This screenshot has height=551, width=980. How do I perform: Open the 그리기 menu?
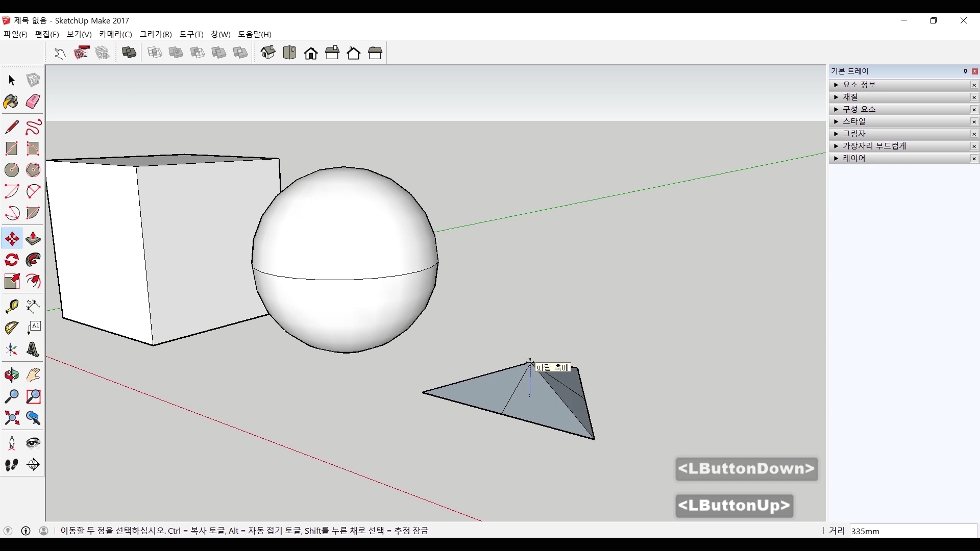[156, 34]
